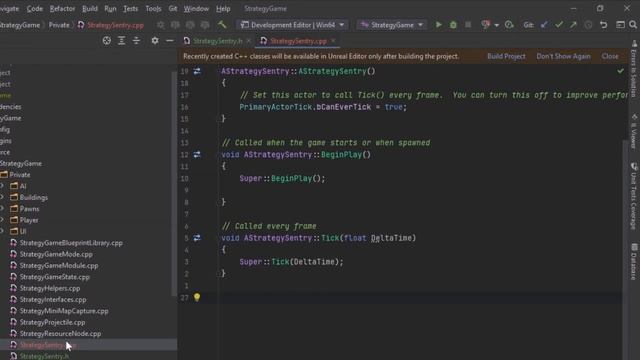The image size is (640, 360).
Task: Close the notification banner
Action: point(610,56)
